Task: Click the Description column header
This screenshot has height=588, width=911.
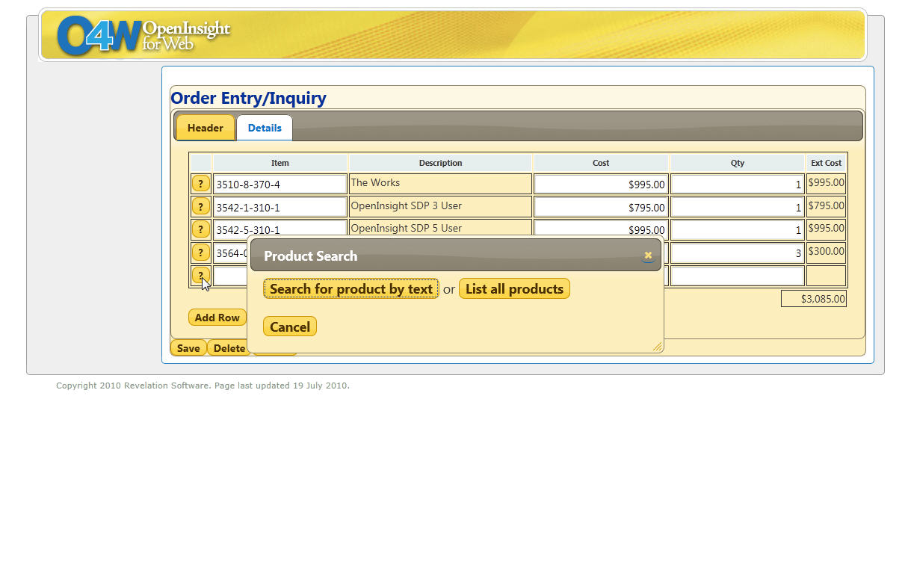Action: point(440,163)
